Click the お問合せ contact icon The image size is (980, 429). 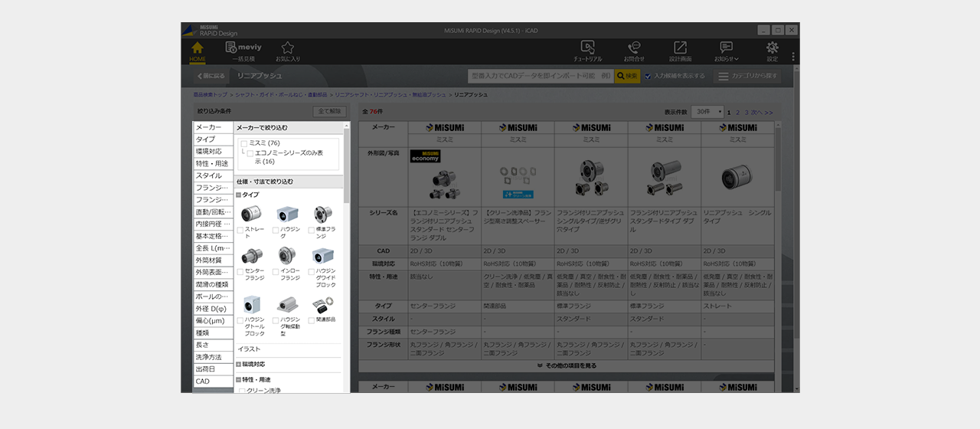coord(634,51)
